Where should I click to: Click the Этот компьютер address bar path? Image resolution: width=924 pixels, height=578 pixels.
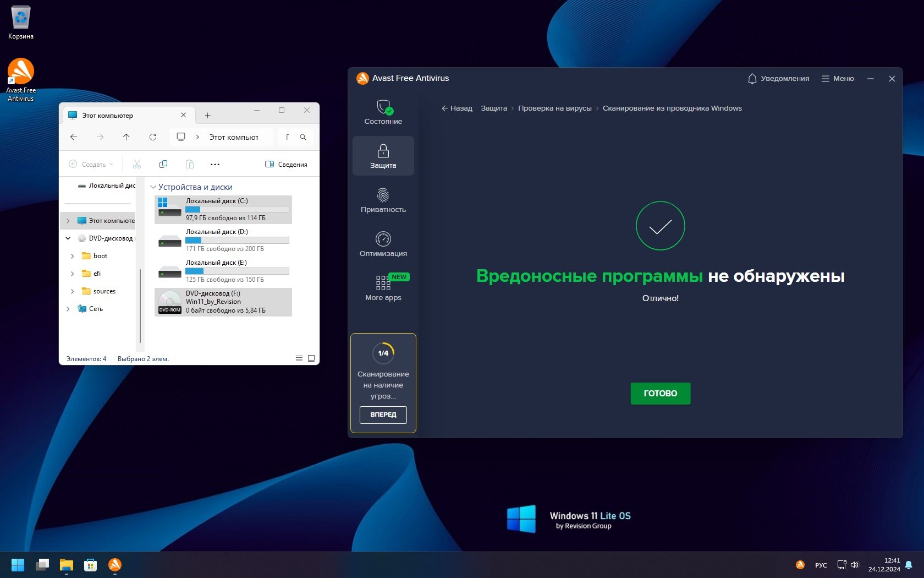234,137
